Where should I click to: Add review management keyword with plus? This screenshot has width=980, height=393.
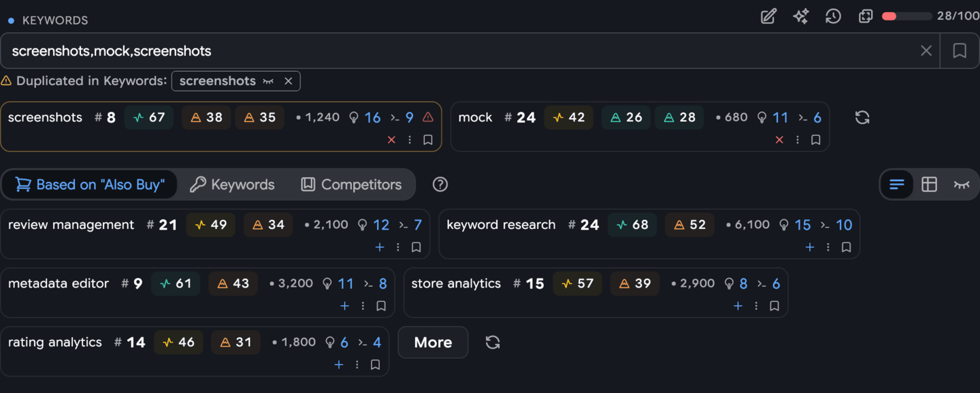point(380,247)
